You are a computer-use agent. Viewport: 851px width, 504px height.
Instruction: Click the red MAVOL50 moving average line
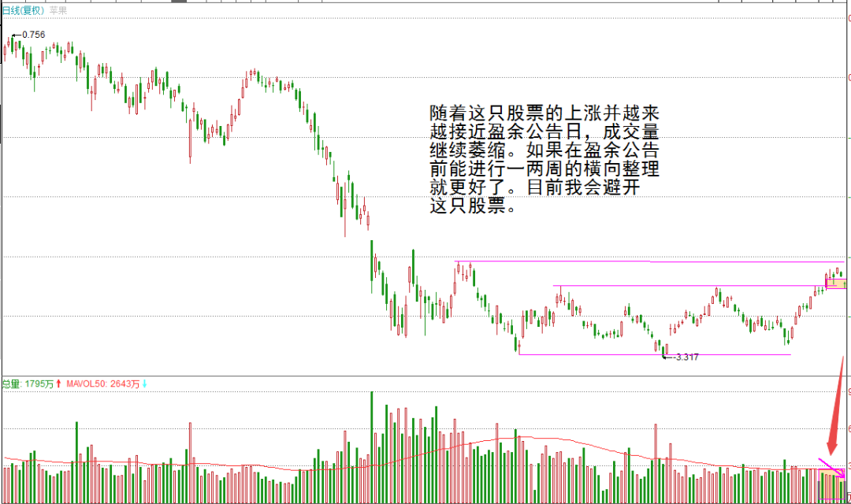(504, 439)
